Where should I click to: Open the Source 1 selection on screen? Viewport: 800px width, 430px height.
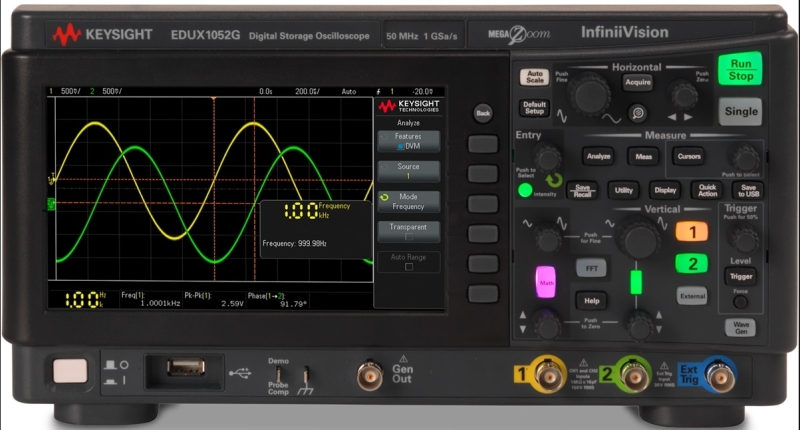coord(409,171)
